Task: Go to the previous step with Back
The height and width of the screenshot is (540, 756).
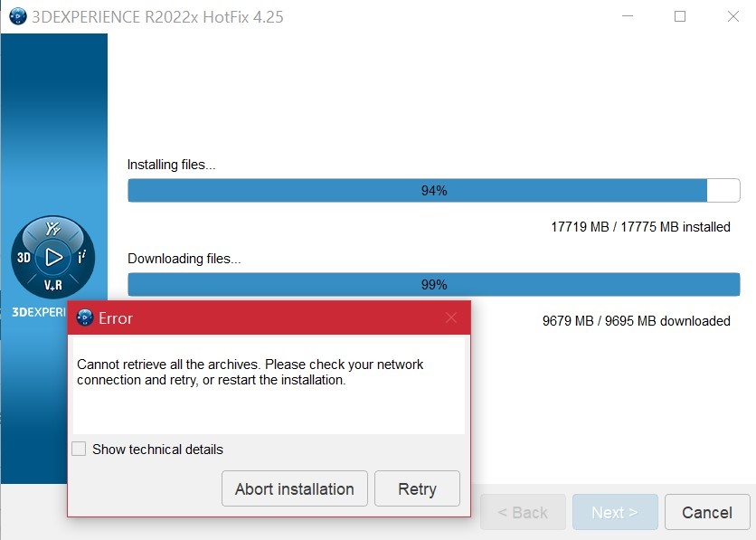Action: tap(523, 512)
